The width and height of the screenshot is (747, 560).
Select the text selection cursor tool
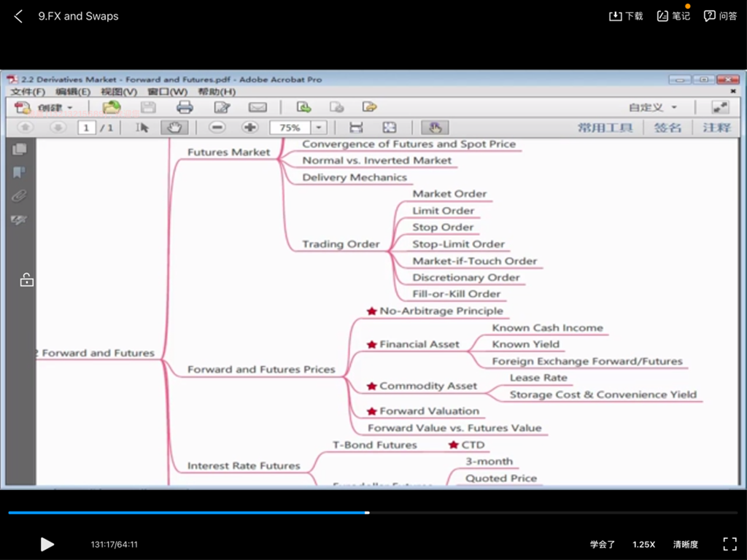click(142, 127)
